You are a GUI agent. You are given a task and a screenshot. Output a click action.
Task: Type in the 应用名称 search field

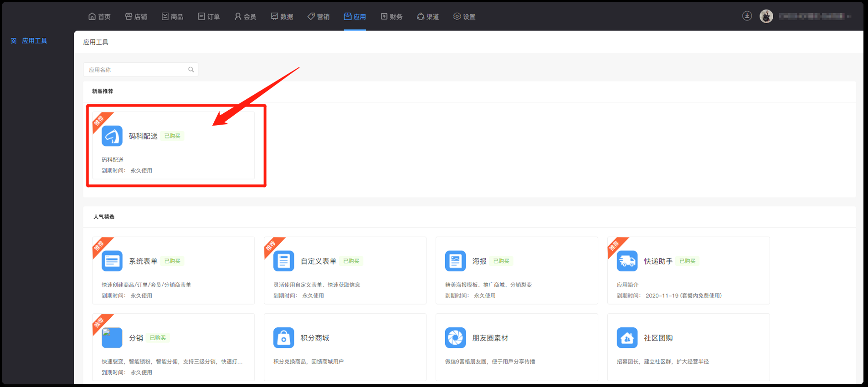pyautogui.click(x=137, y=70)
